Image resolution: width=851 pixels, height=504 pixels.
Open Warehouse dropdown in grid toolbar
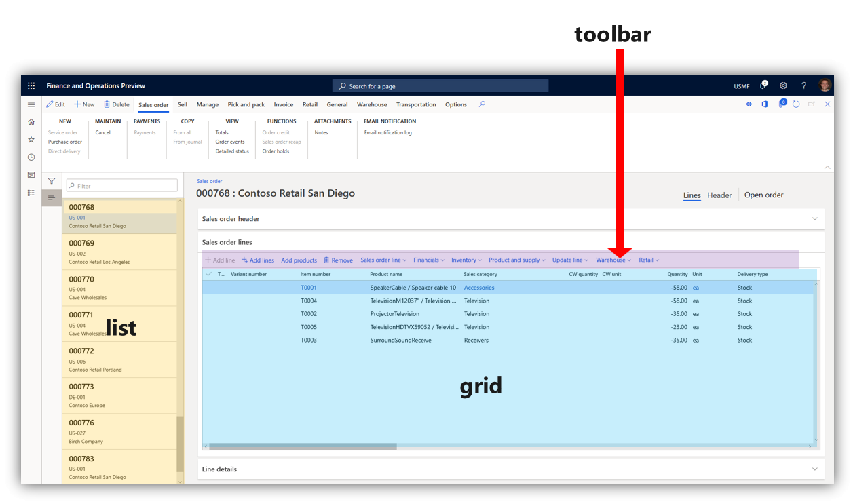tap(613, 260)
